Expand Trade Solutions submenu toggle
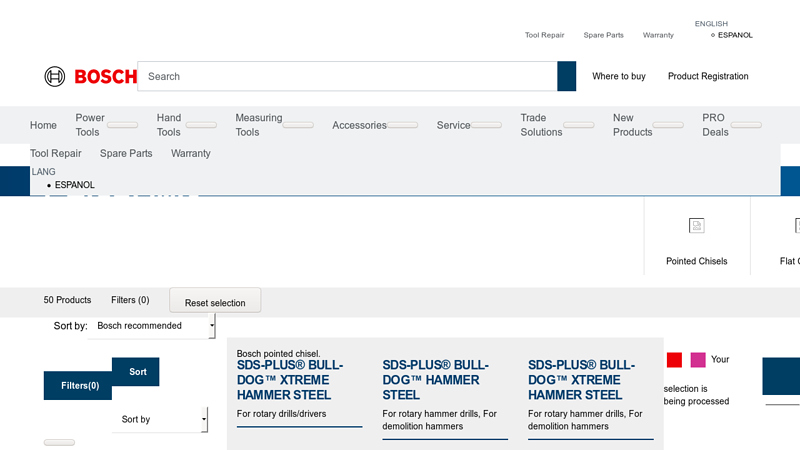 (x=579, y=125)
